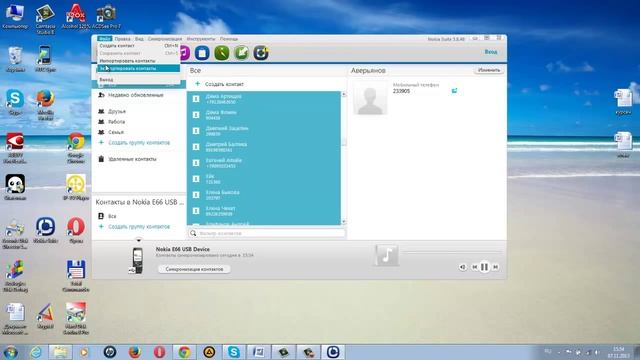Open Google Chrome from the taskbar

point(184,352)
